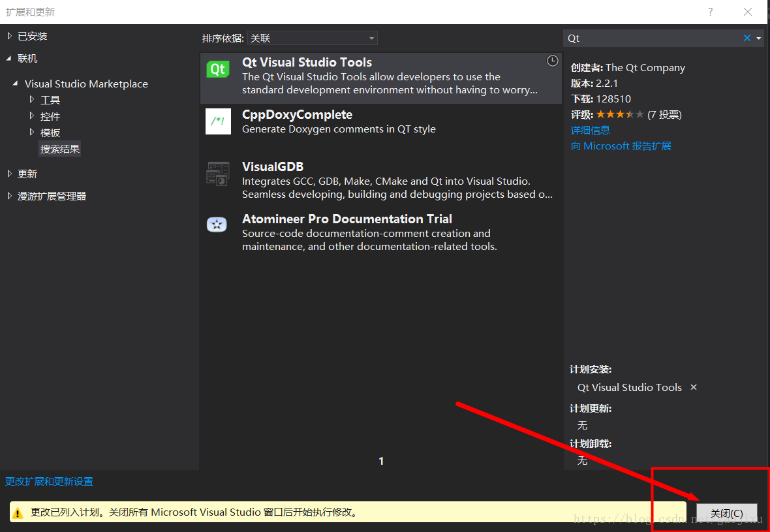
Task: Click into the Qt search field
Action: (x=653, y=38)
